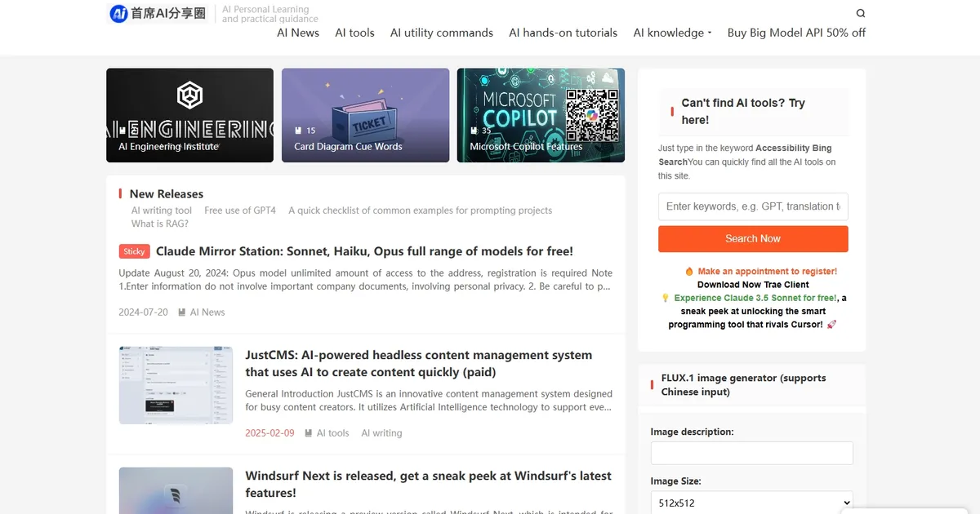Select AI utility commands in navigation

pyautogui.click(x=441, y=33)
